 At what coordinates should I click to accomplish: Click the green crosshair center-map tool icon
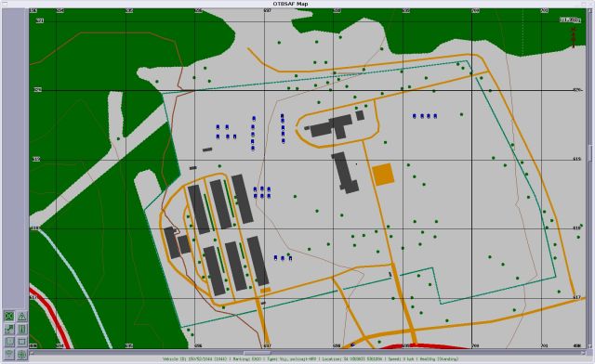[x=9, y=317]
